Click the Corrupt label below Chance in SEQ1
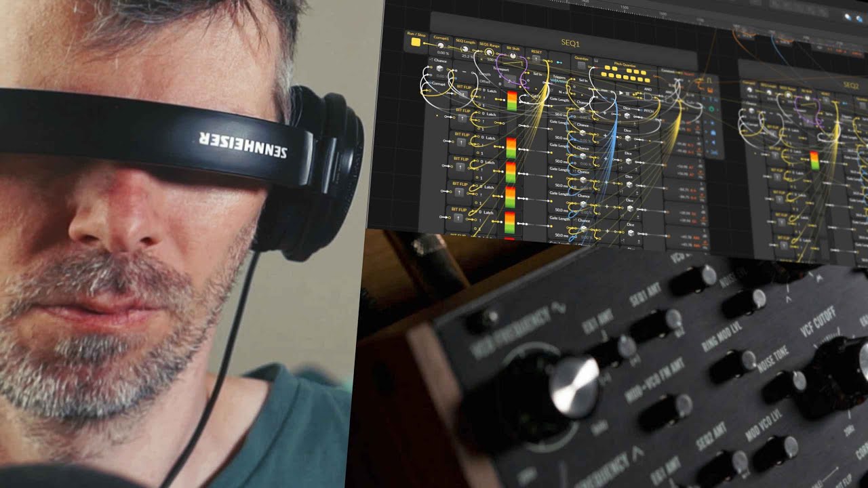Screen dimensions: 868x488 click(439, 84)
